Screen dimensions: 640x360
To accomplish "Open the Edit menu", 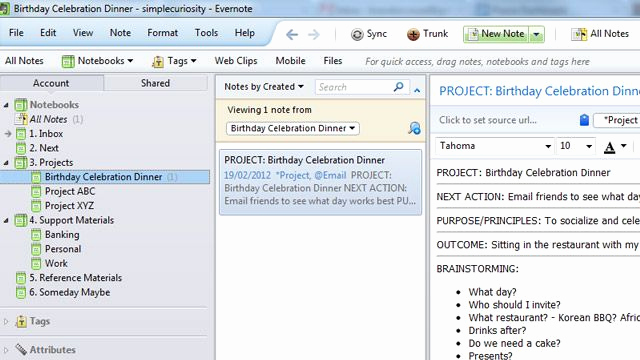I will coord(48,33).
